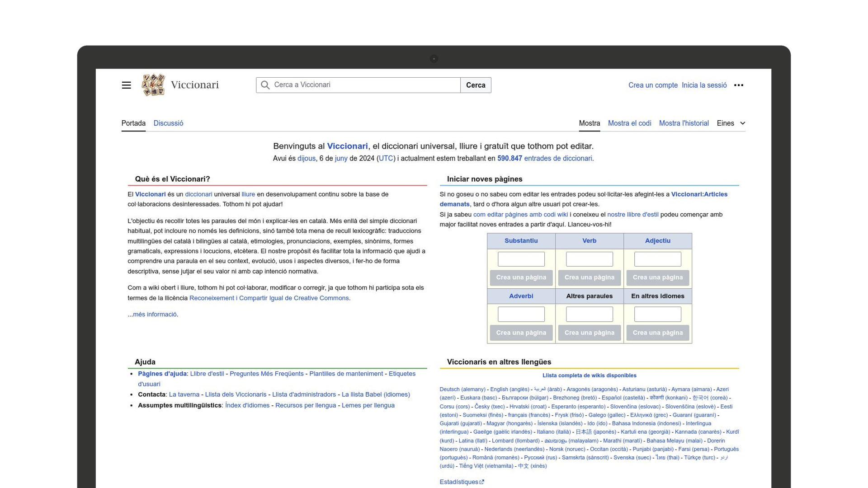Open the hamburger main menu

point(126,85)
